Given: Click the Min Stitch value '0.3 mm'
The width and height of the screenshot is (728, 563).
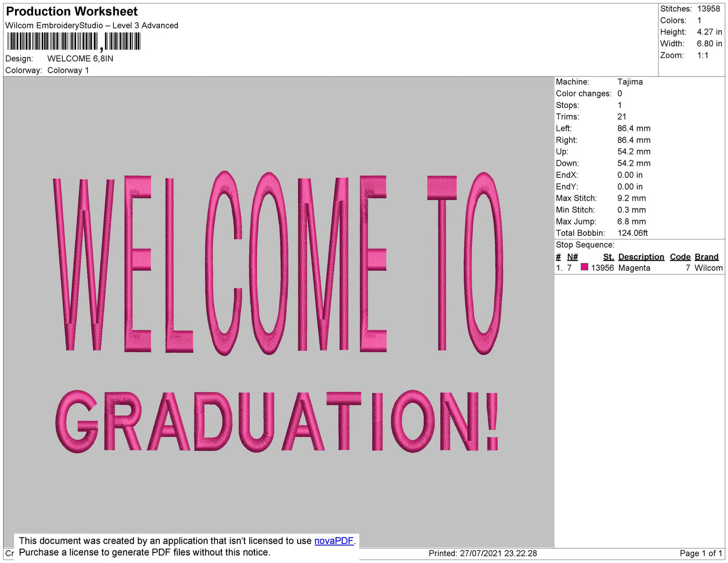Looking at the screenshot, I should pos(631,210).
